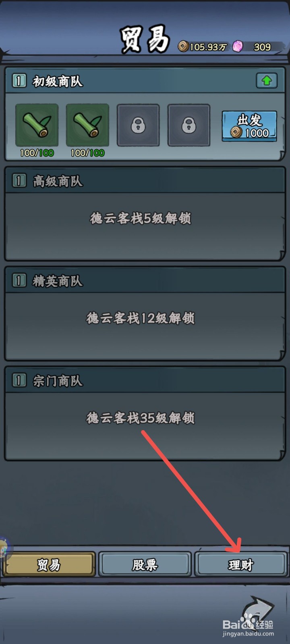
Task: Select the first bamboo goods slot
Action: click(x=37, y=125)
